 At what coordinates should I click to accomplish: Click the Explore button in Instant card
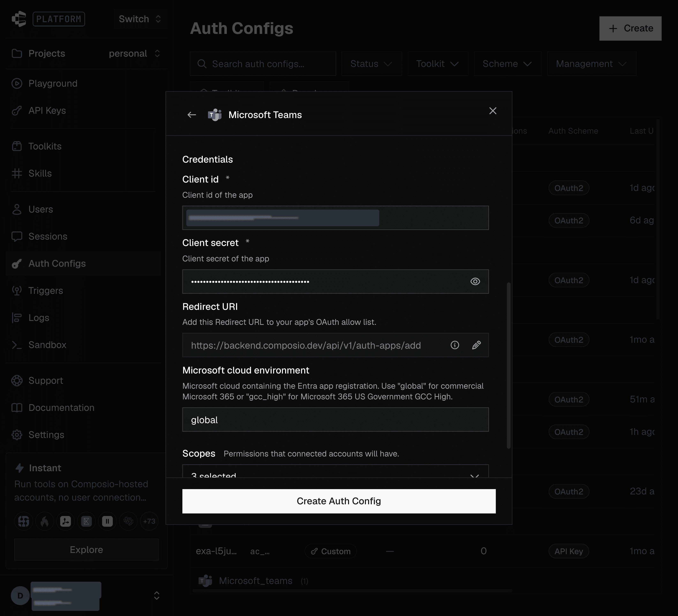pos(86,549)
